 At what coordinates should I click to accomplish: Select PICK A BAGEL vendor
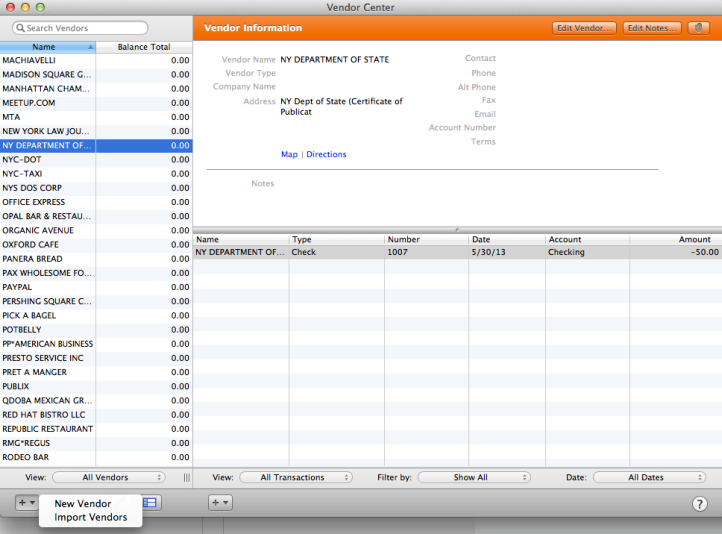point(96,316)
